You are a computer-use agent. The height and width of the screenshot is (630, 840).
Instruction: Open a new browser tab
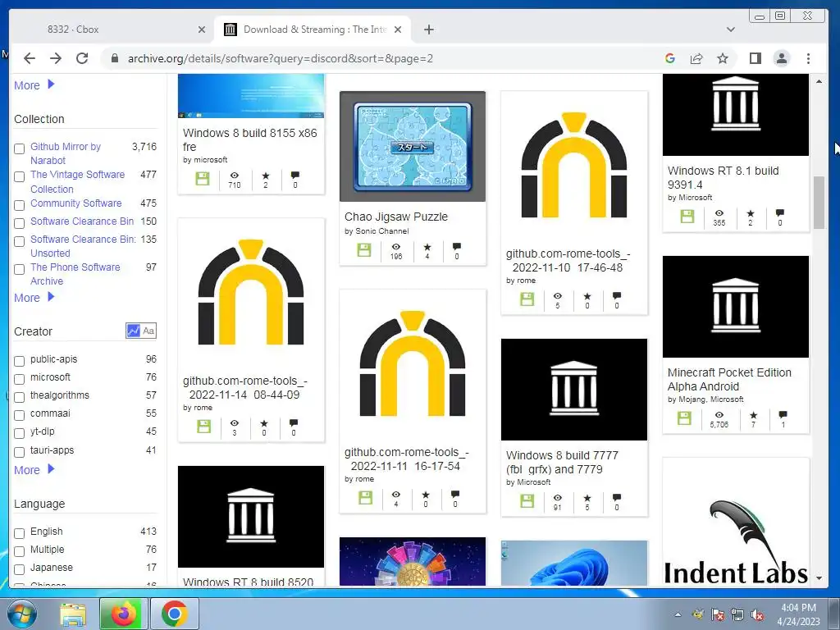pos(428,30)
